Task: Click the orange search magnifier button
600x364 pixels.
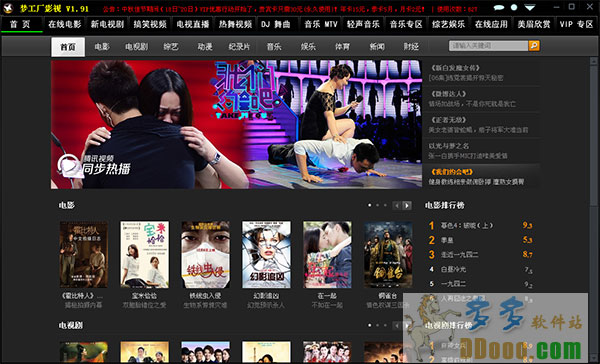Action: point(534,46)
